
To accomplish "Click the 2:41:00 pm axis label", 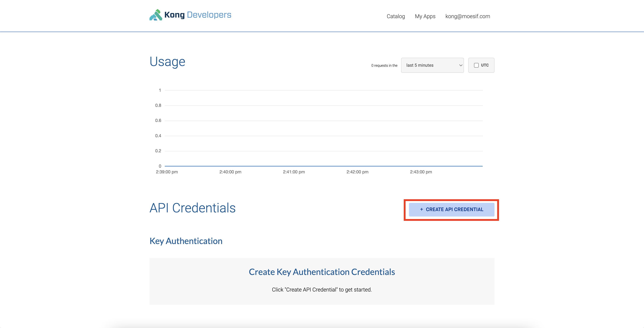I will tap(294, 172).
